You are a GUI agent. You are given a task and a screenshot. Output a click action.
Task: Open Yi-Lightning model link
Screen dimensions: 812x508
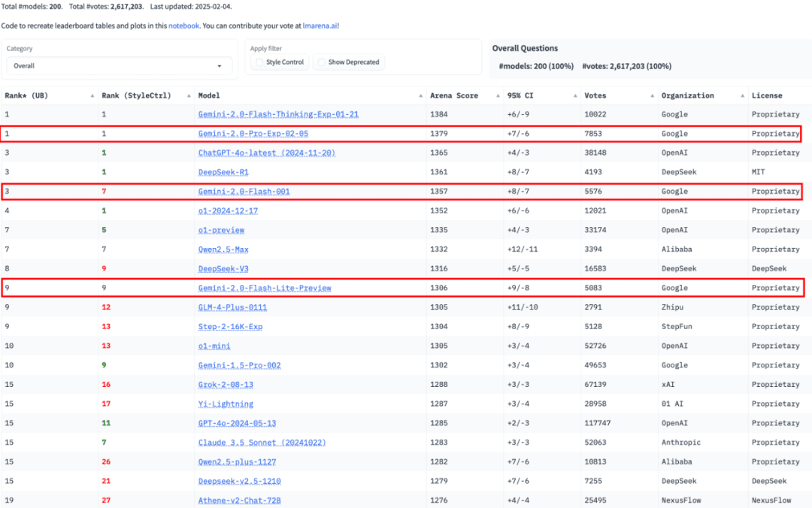tap(226, 404)
